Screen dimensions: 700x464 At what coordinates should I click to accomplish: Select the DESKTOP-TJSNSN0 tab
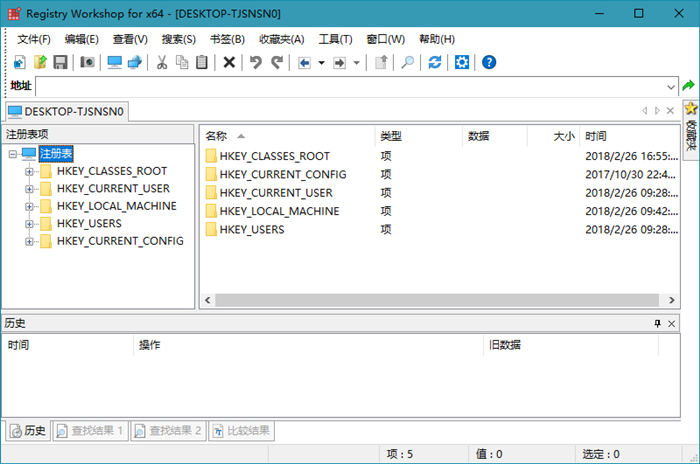click(66, 111)
